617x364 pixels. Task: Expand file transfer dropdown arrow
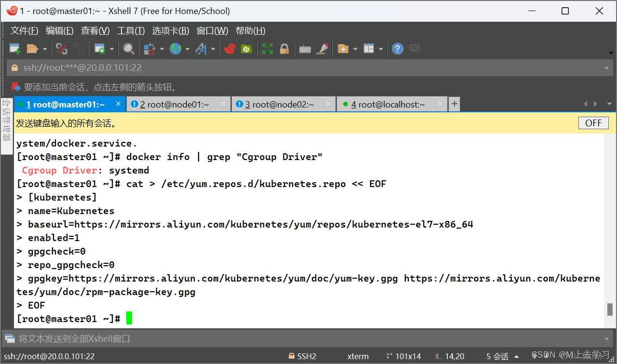(161, 49)
